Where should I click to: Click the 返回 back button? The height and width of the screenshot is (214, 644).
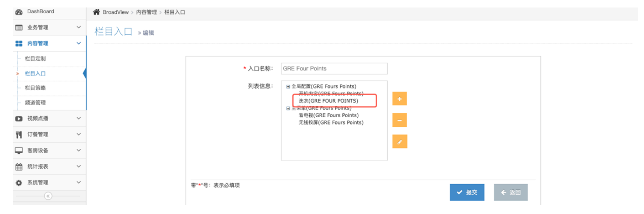[x=510, y=192]
